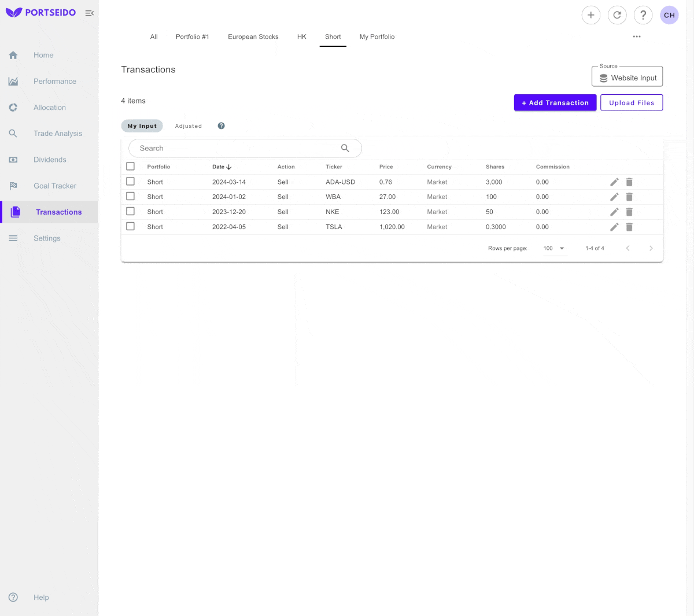The height and width of the screenshot is (616, 694).
Task: Click into the Search field
Action: 237,149
